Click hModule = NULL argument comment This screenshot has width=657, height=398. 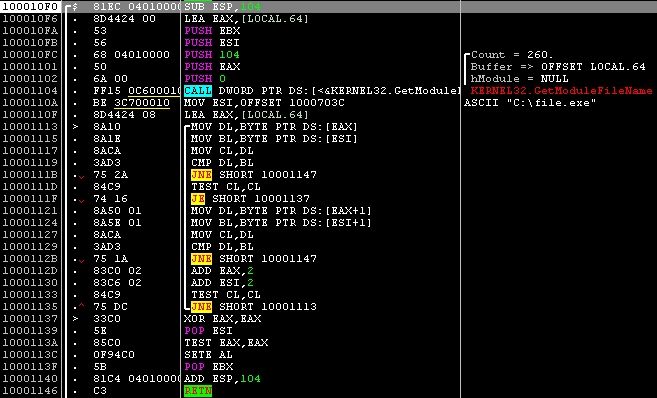coord(520,79)
